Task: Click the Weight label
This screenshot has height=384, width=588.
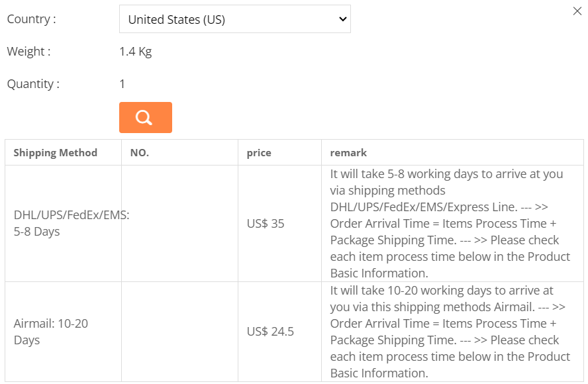Action: click(28, 52)
